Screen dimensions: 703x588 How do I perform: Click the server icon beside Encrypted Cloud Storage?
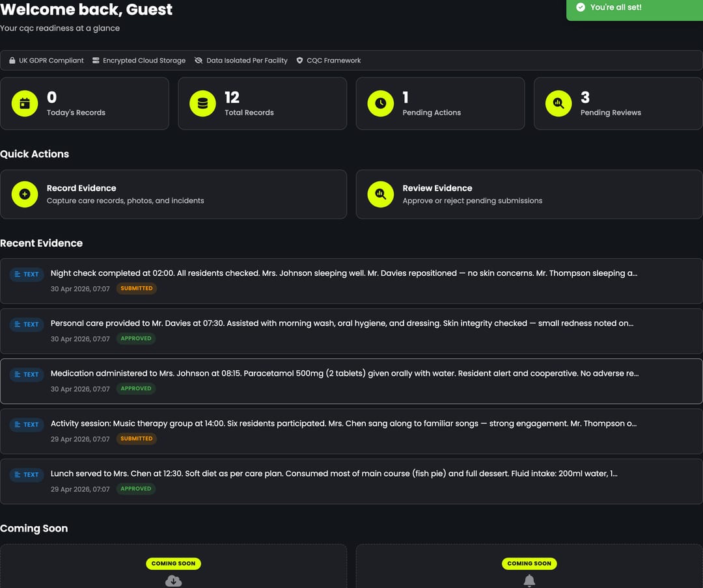tap(96, 60)
